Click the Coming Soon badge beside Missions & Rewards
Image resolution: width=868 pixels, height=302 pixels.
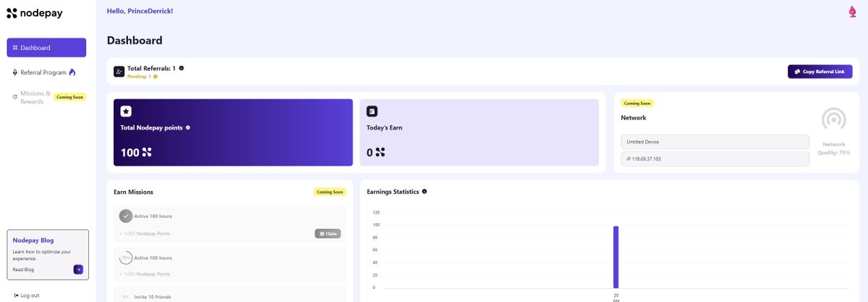click(x=70, y=97)
